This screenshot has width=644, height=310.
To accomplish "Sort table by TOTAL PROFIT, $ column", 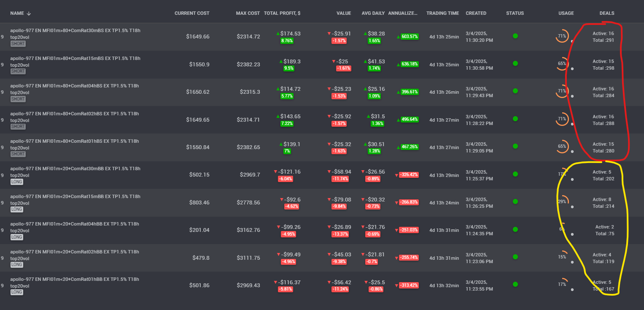I will (282, 13).
